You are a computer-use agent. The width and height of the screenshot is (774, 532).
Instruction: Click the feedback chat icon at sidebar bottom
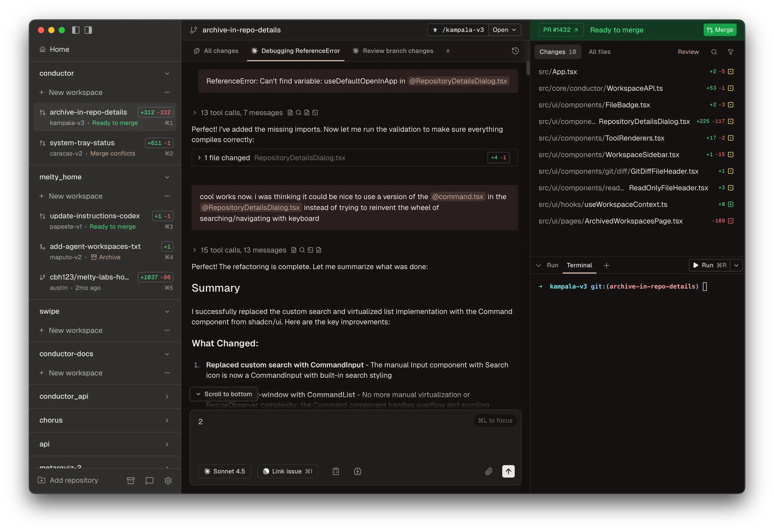(x=149, y=480)
